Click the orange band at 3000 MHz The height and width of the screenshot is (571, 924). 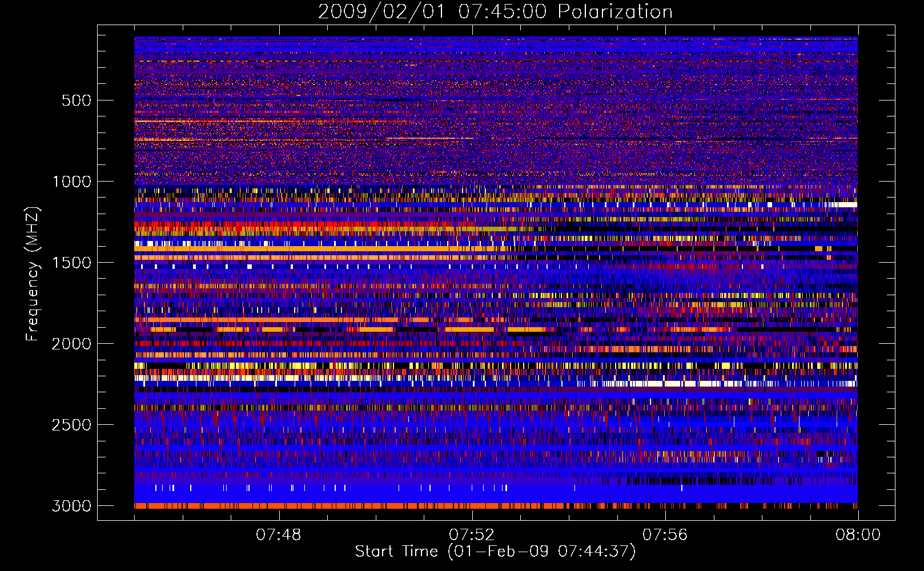click(x=496, y=506)
